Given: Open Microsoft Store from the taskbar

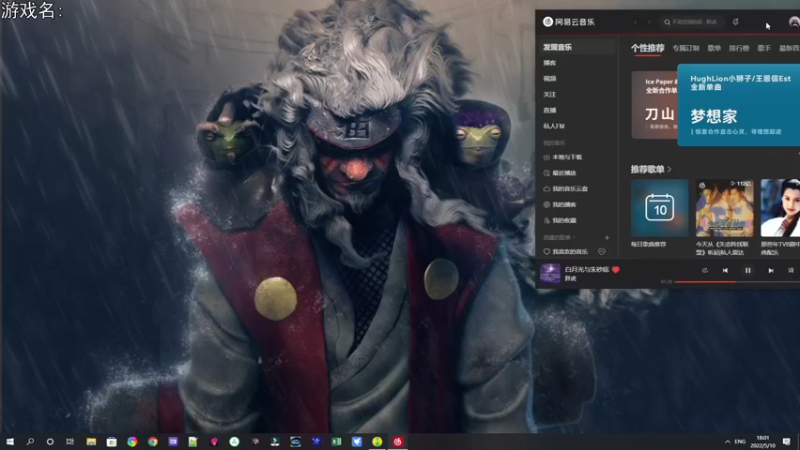Looking at the screenshot, I should pos(112,441).
